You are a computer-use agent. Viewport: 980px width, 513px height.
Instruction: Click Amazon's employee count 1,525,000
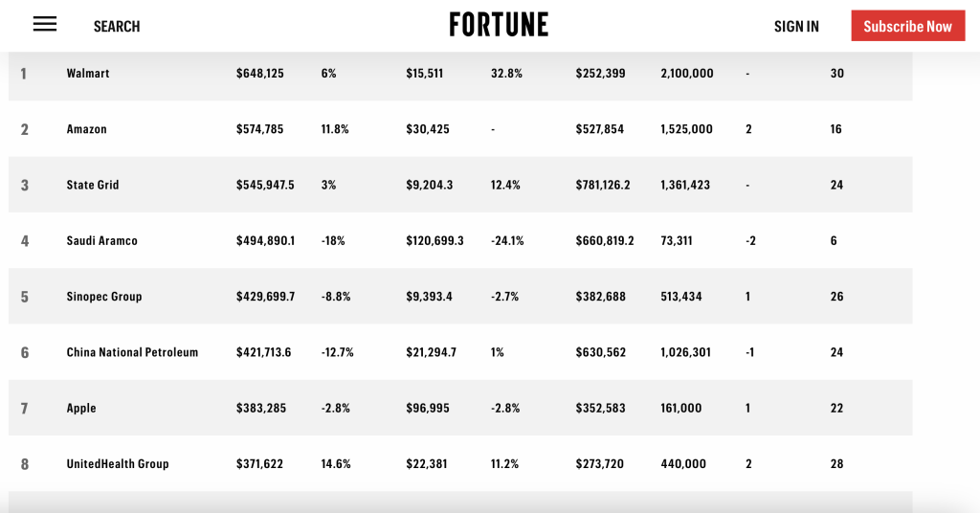point(686,129)
